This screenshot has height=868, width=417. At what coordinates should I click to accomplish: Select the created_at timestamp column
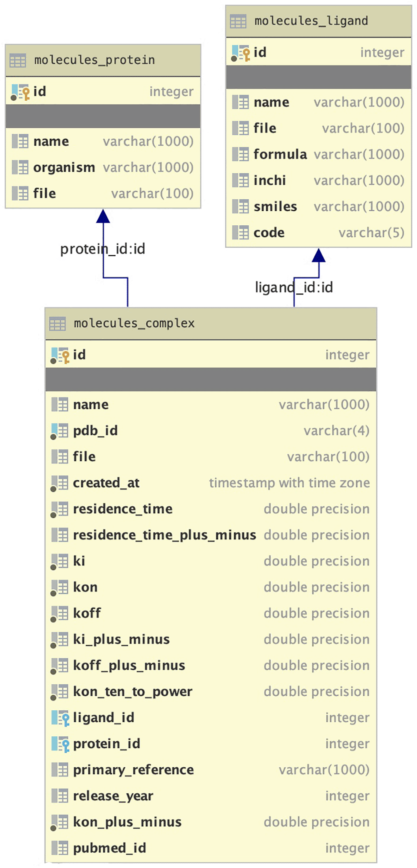click(x=106, y=483)
